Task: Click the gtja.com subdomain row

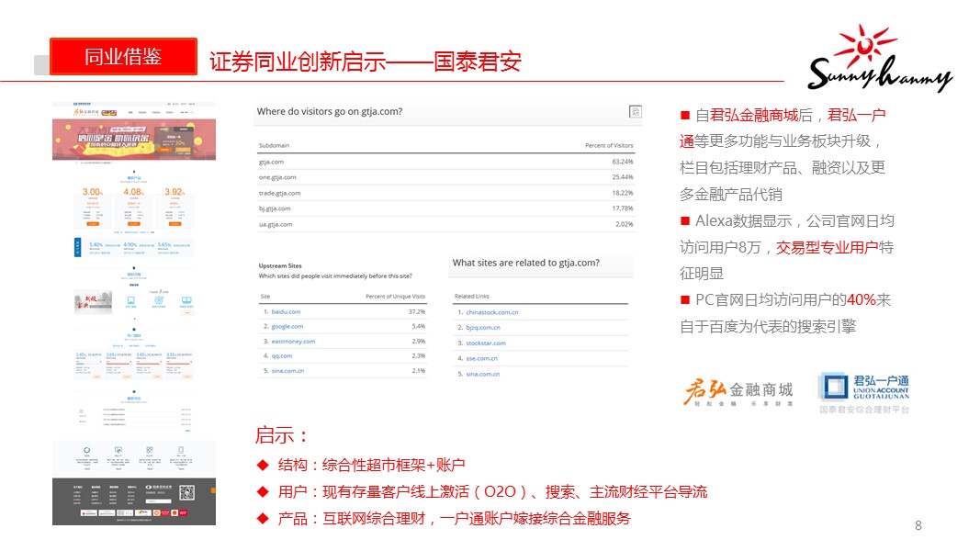Action: (x=446, y=162)
